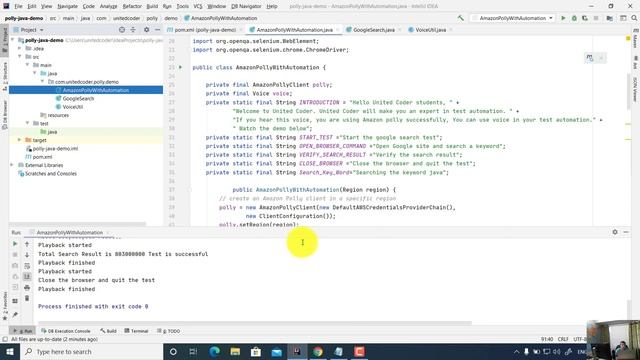Open the Run tool window button
Image resolution: width=640 pixels, height=360 pixels.
(22, 331)
